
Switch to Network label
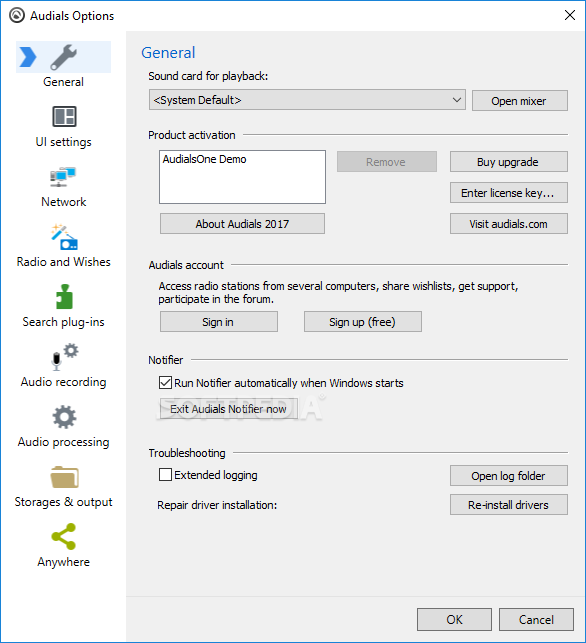(x=64, y=202)
